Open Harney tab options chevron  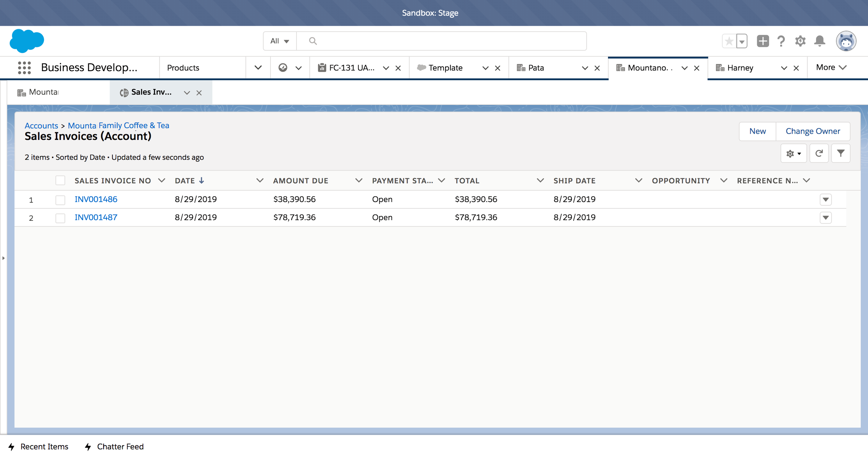[784, 68]
